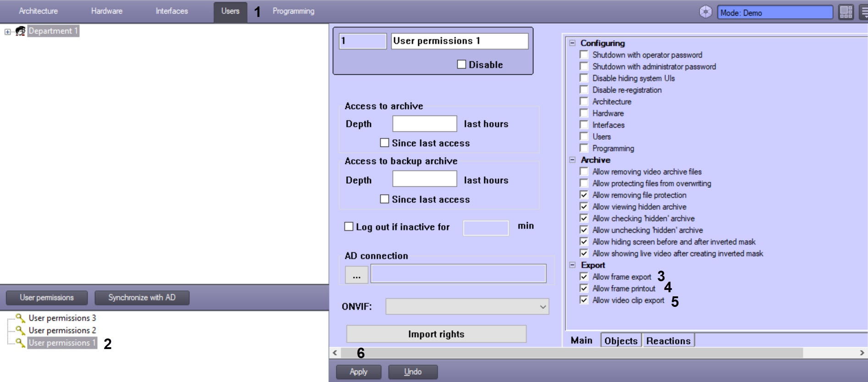Image resolution: width=868 pixels, height=382 pixels.
Task: Check Allow removing video archive files
Action: tap(584, 171)
